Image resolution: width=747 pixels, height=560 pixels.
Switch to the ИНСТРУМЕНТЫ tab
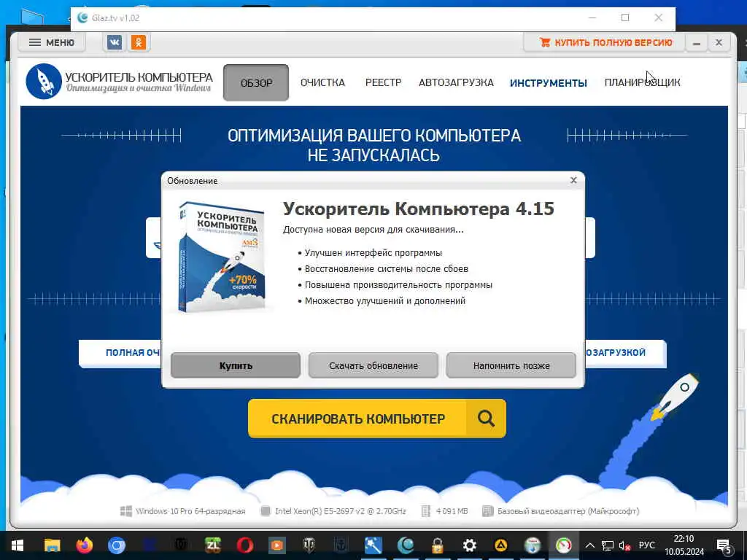pos(549,83)
